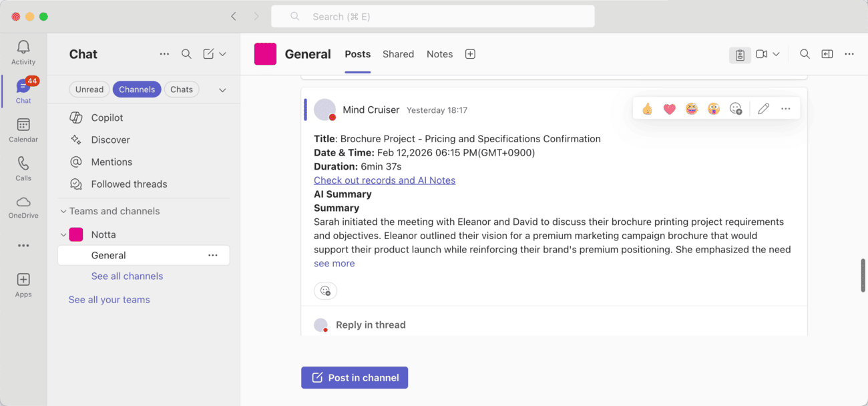Viewport: 868px width, 406px height.
Task: Click Post in channel button
Action: 355,377
